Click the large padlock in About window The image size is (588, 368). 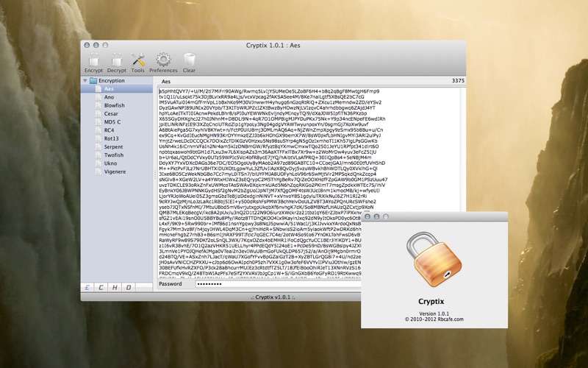coord(434,259)
